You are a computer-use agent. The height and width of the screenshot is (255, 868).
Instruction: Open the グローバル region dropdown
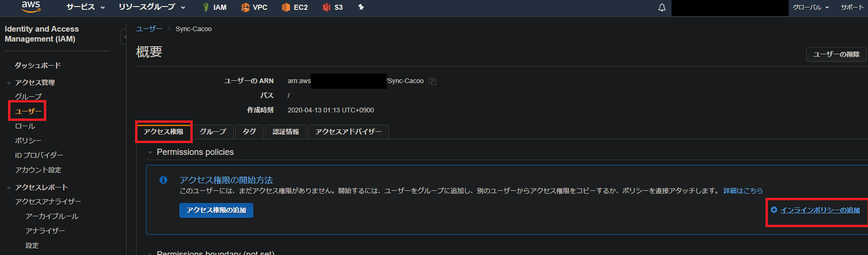[810, 8]
